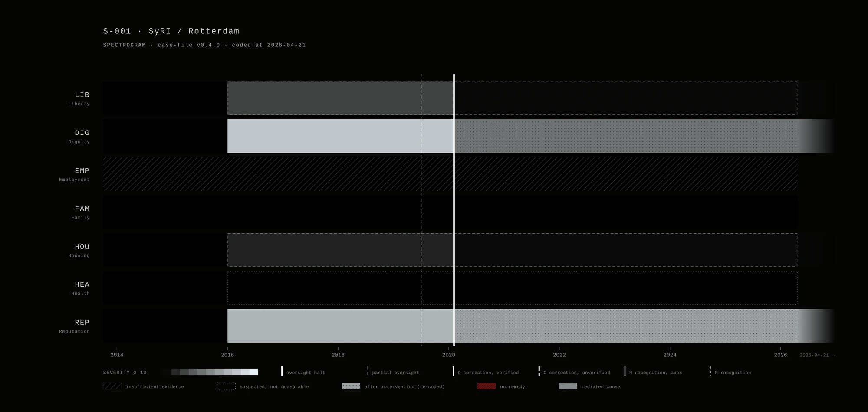Viewport: 868px width, 412px height.
Task: Click the C correction, verified legend marker
Action: click(454, 371)
